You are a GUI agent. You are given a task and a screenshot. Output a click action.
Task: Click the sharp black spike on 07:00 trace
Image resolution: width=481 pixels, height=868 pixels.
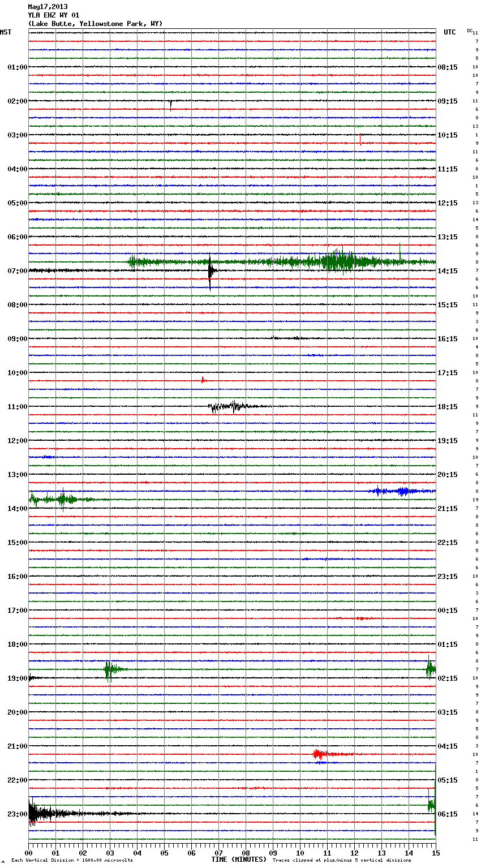tap(210, 272)
